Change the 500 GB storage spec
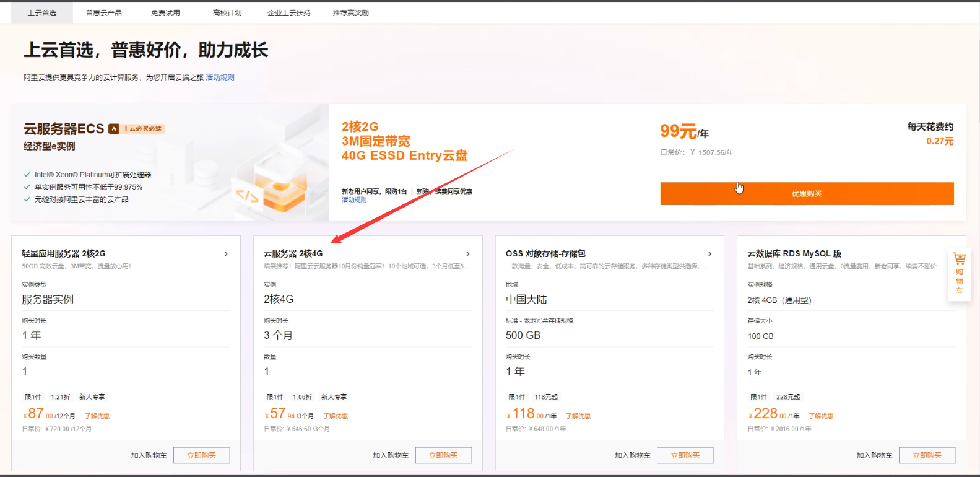Image resolution: width=980 pixels, height=477 pixels. (x=610, y=336)
